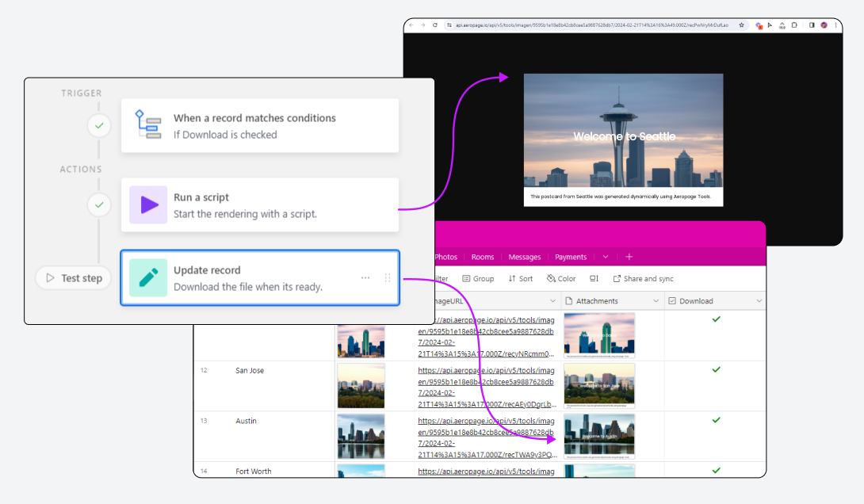Open the San Jose attachment thumbnail

[x=599, y=386]
